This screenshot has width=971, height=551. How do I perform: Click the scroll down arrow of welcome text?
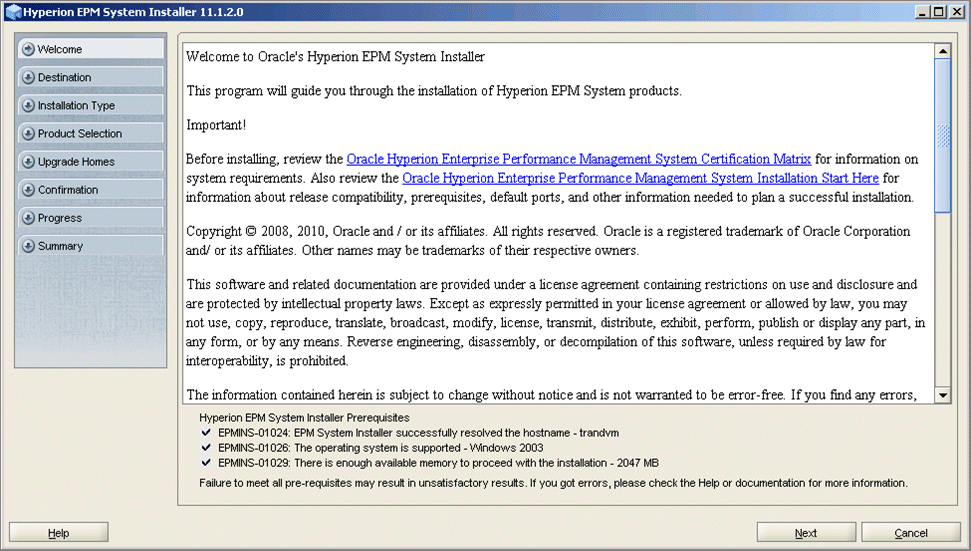point(943,395)
